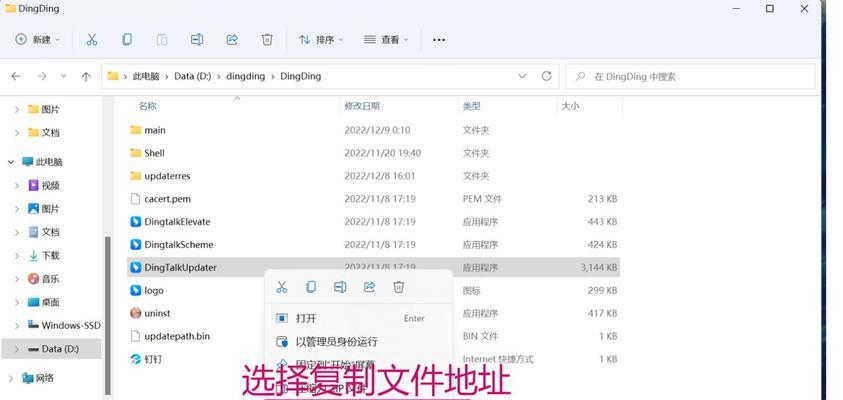Screen dimensions: 843x400
Task: Click the Share icon in the context menu
Action: (x=369, y=287)
